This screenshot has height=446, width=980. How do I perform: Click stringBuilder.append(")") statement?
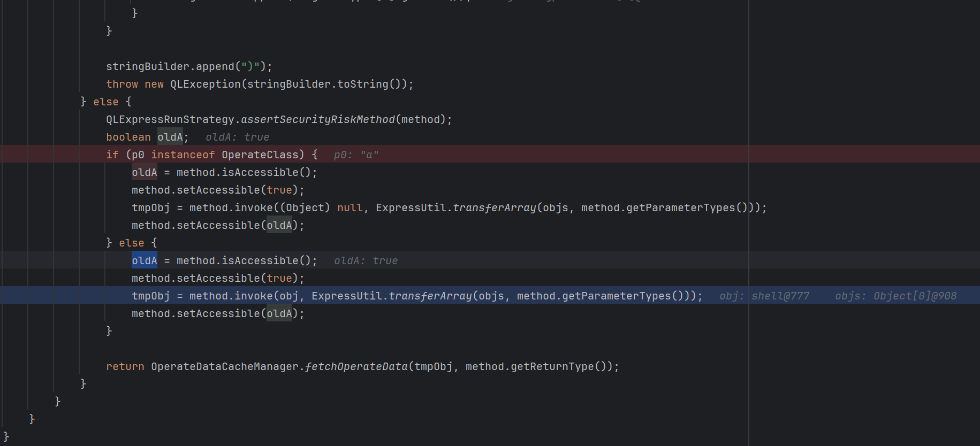(x=189, y=66)
